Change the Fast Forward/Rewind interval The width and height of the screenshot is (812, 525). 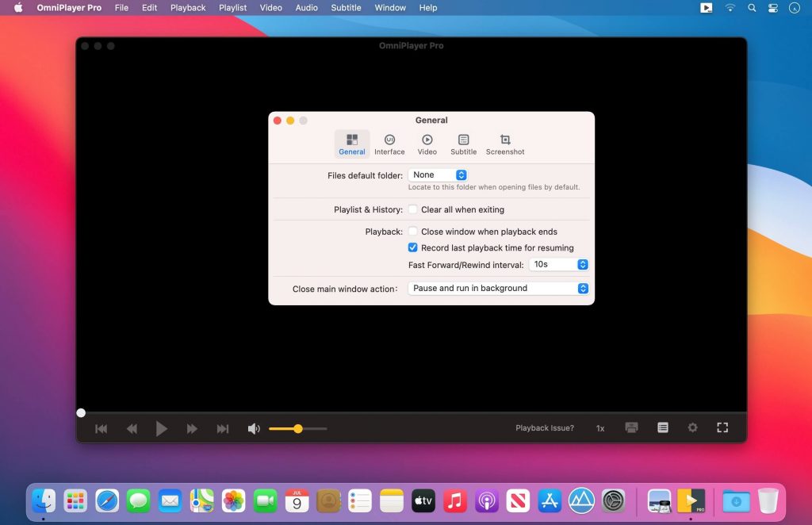559,264
